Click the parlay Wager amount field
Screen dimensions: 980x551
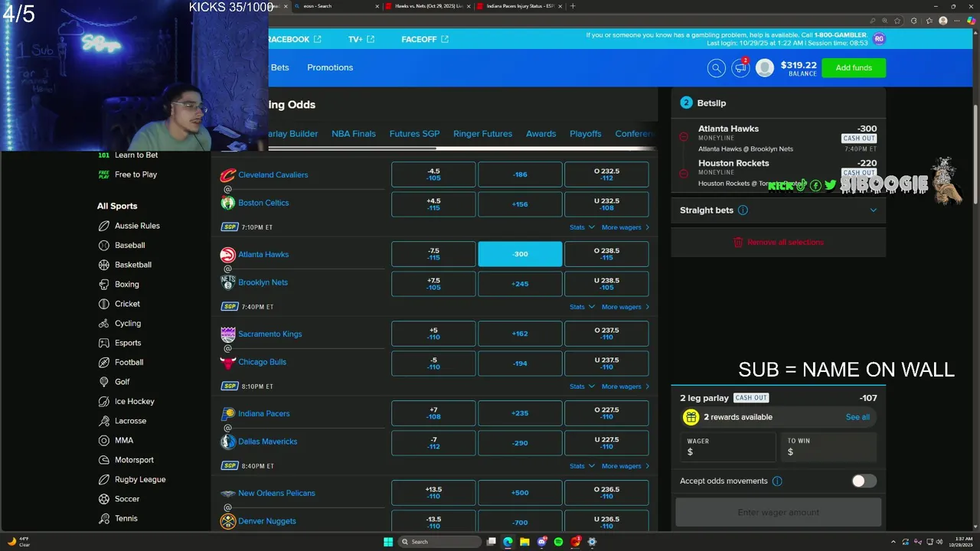tap(727, 447)
